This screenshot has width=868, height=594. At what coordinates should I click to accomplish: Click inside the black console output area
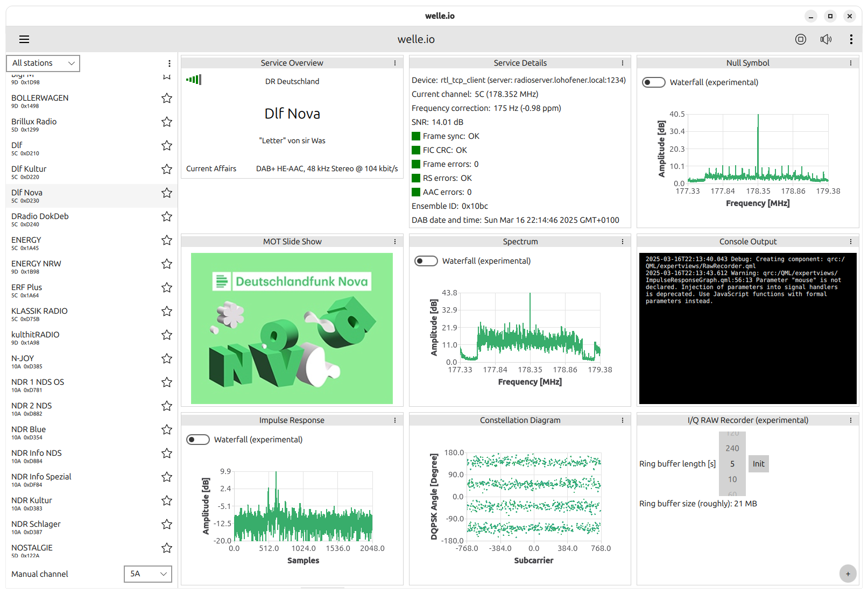(x=748, y=329)
